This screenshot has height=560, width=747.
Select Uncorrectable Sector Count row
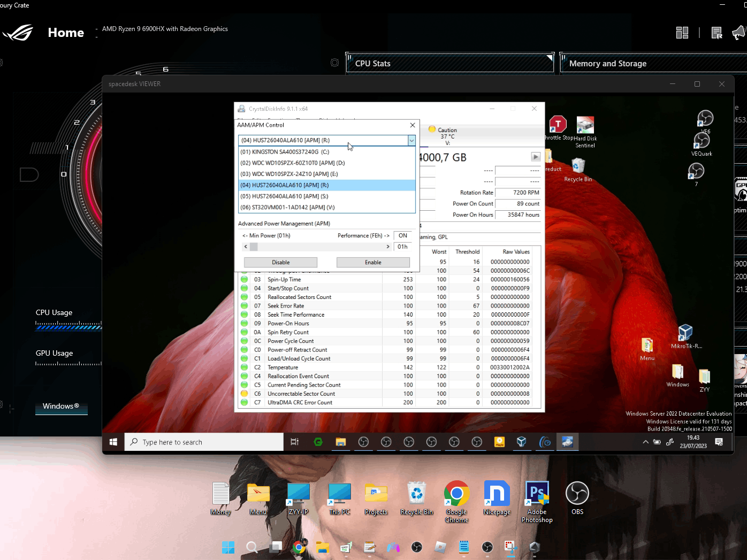[388, 394]
